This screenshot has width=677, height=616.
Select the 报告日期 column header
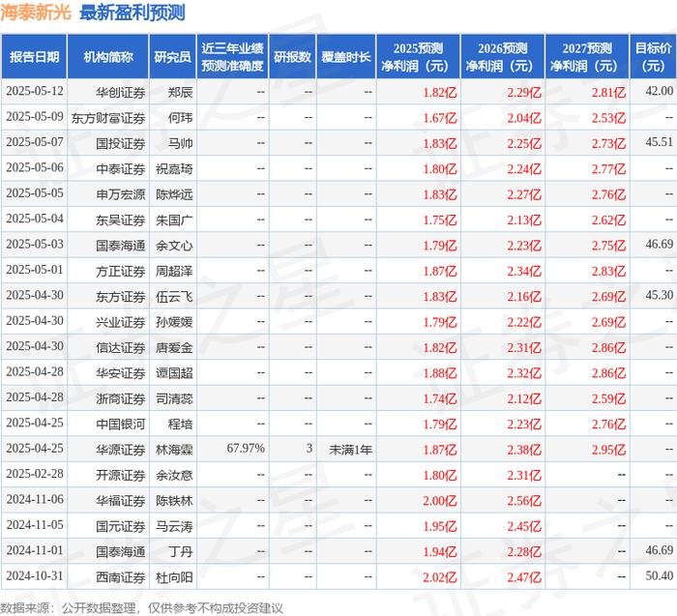point(34,56)
